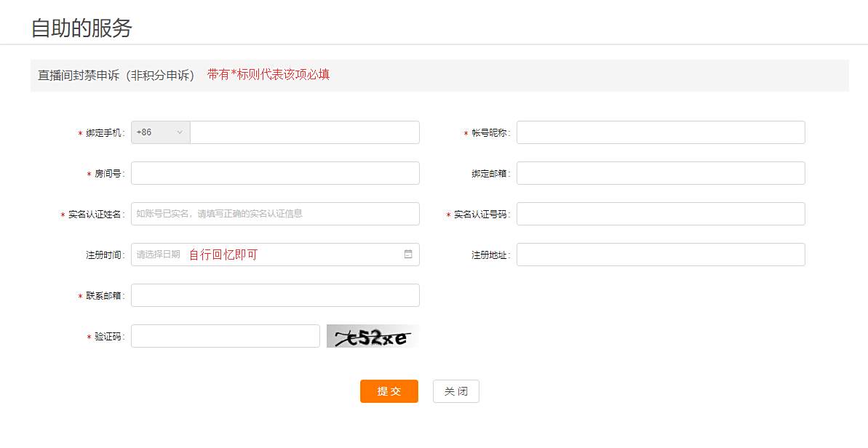This screenshot has height=448, width=868.
Task: Click the 注册地址 label
Action: click(490, 255)
